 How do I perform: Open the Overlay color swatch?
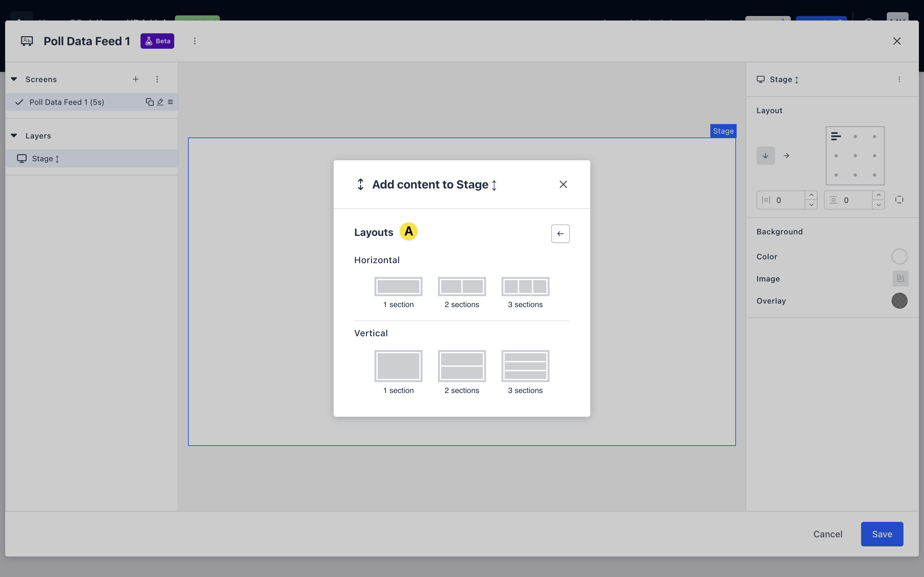(x=899, y=301)
